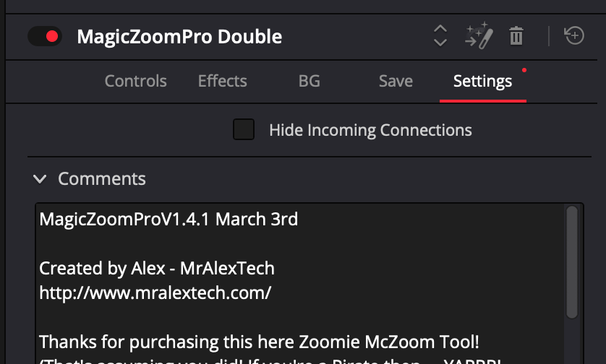Image resolution: width=606 pixels, height=364 pixels.
Task: Click the MagicZoomPro Double title
Action: click(179, 36)
